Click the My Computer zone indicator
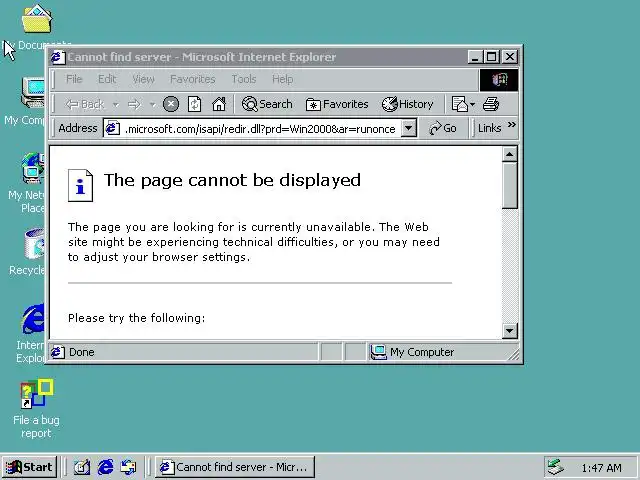The image size is (640, 480). [412, 352]
